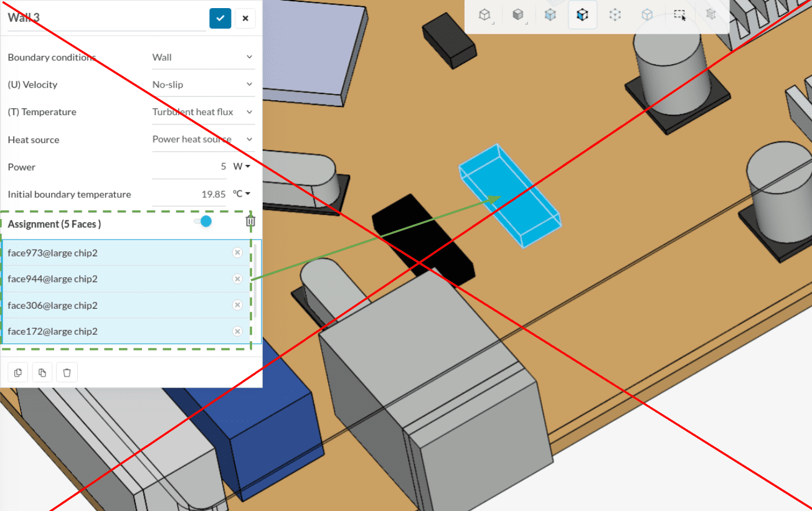Screen dimensions: 812x511
Task: Open the view orientation cube menu
Action: point(484,15)
